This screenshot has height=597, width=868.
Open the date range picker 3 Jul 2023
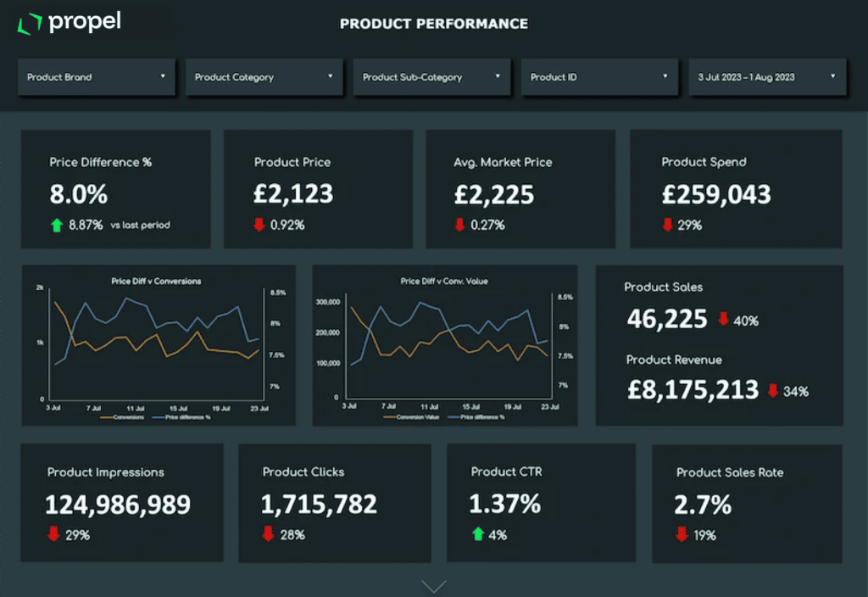tap(767, 77)
